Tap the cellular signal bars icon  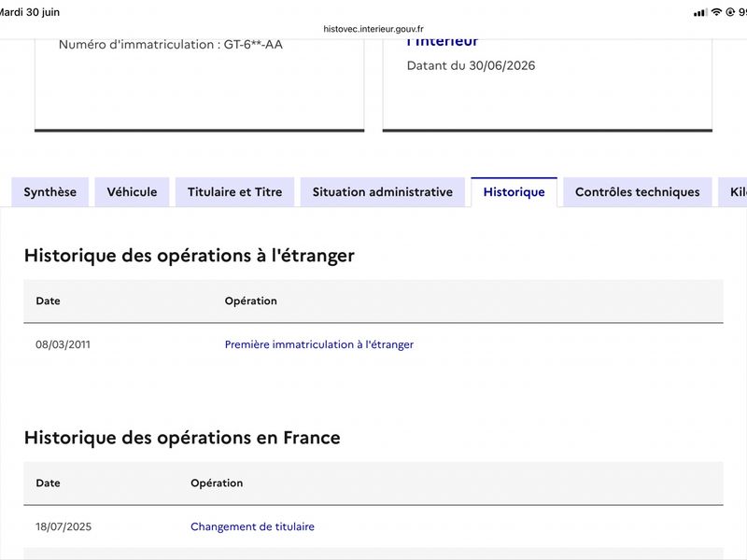tap(700, 13)
